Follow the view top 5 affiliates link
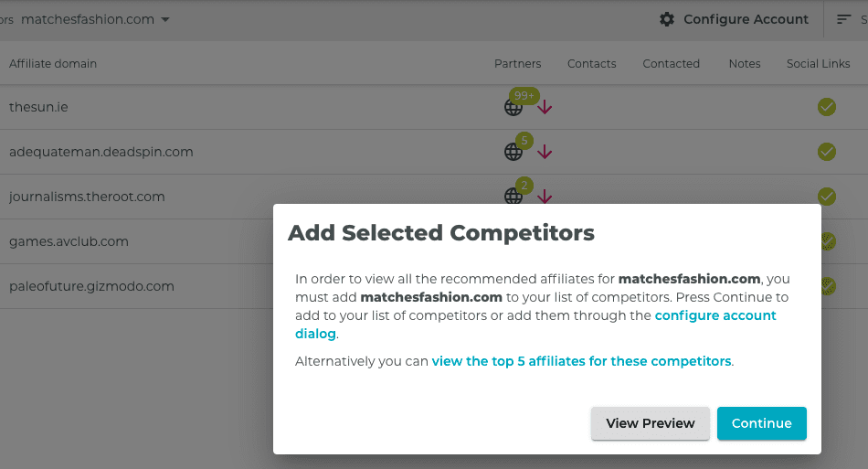 581,362
